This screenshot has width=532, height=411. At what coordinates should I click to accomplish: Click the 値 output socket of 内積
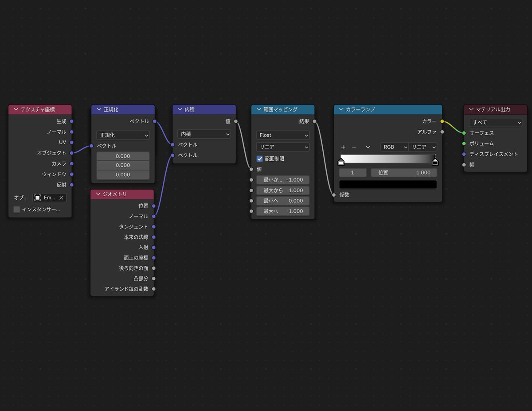point(235,121)
